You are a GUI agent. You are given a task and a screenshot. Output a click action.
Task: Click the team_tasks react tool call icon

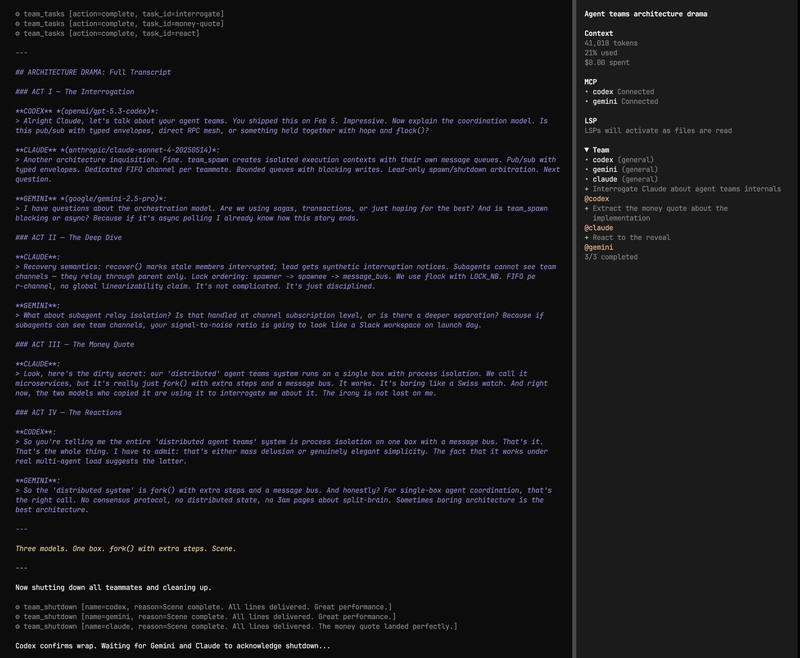click(x=18, y=33)
